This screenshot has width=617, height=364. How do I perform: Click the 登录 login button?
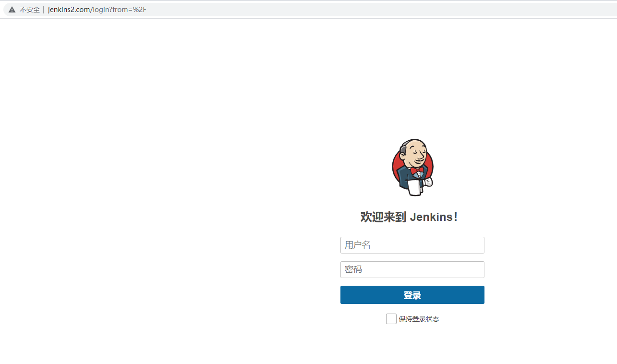(412, 295)
